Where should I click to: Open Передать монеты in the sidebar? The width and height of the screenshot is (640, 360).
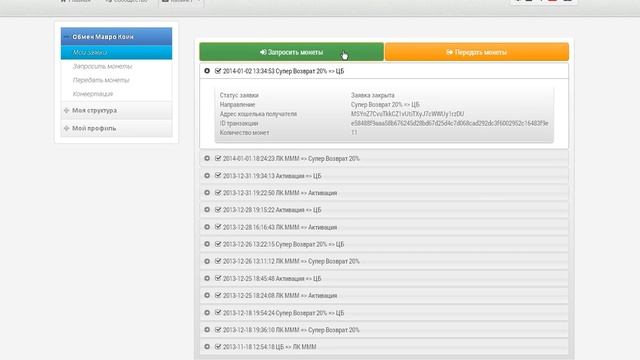tap(101, 80)
